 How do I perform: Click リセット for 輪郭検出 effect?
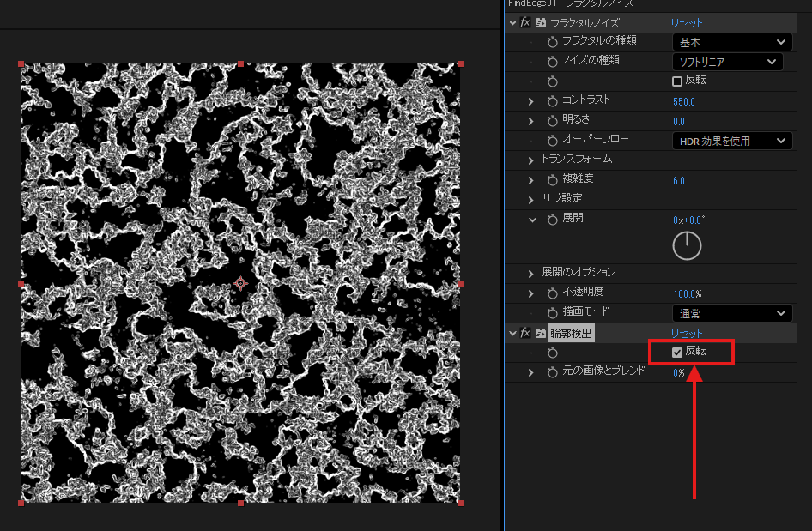pyautogui.click(x=686, y=333)
